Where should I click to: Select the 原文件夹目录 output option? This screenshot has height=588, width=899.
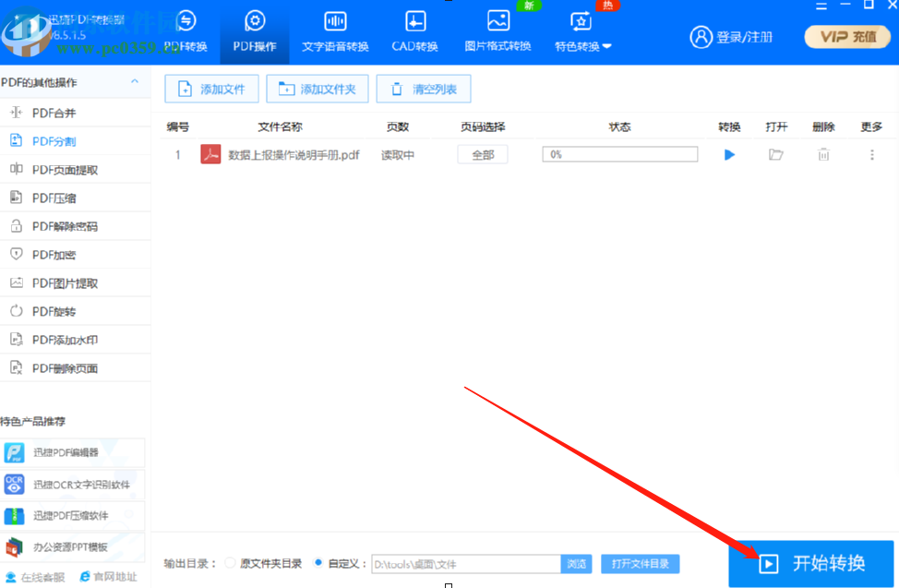coord(229,563)
